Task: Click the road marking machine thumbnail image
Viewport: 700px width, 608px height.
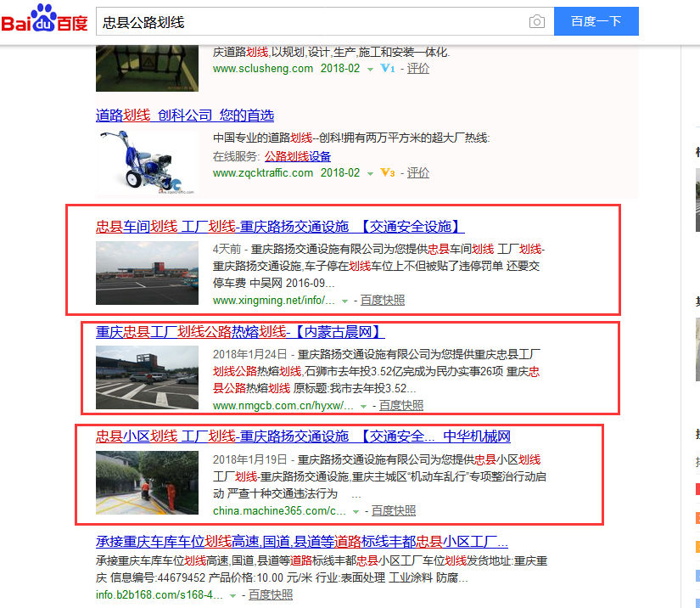Action: pyautogui.click(x=146, y=156)
